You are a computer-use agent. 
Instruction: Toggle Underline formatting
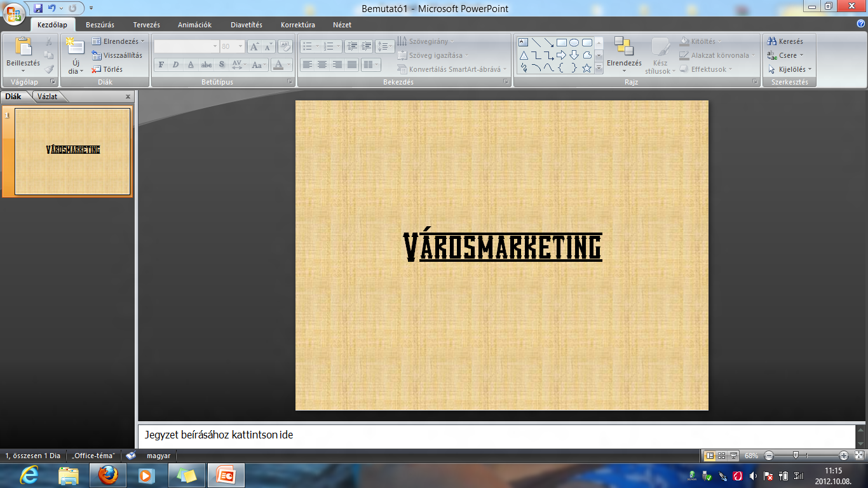coord(191,64)
